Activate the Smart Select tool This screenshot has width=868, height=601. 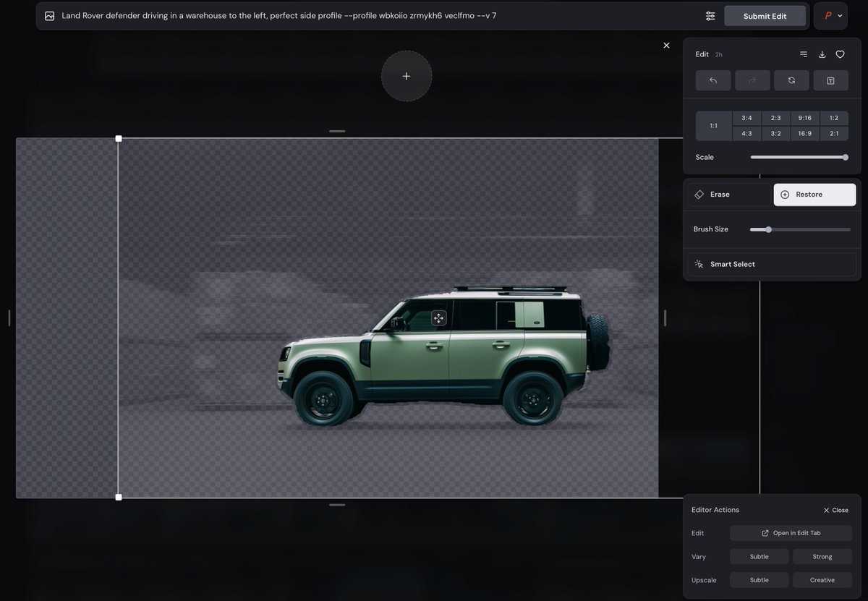pyautogui.click(x=772, y=264)
